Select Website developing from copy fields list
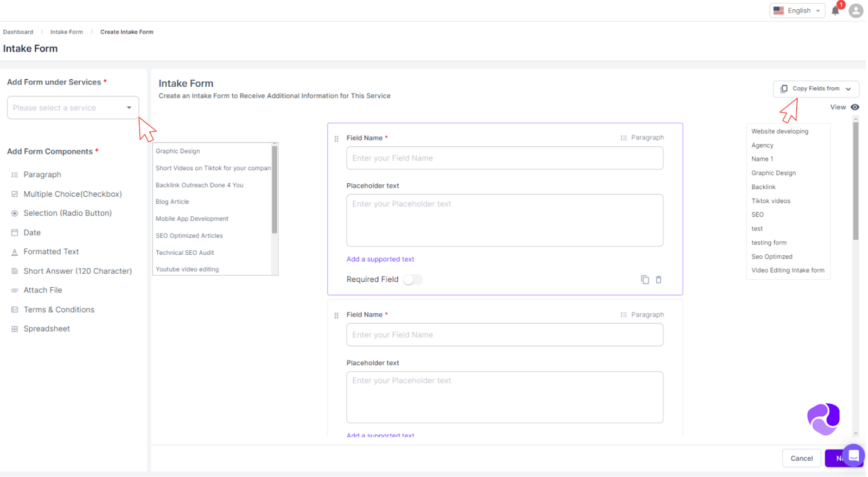This screenshot has width=868, height=477. [x=780, y=131]
